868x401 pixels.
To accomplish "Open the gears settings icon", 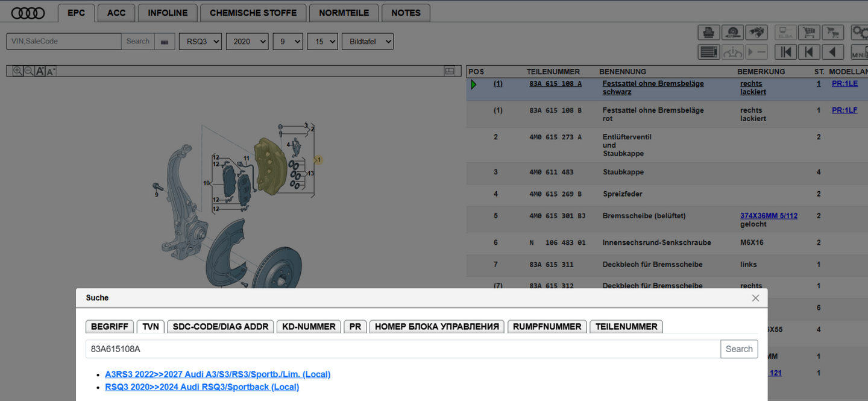I will point(860,33).
